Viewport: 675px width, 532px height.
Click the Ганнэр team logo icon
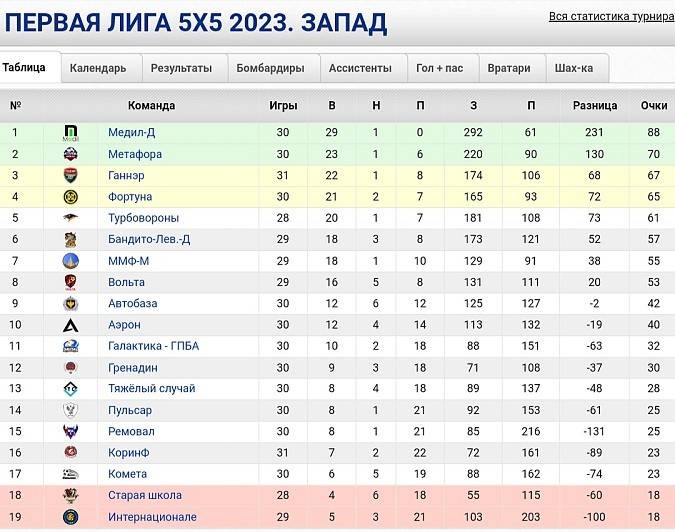[x=71, y=175]
